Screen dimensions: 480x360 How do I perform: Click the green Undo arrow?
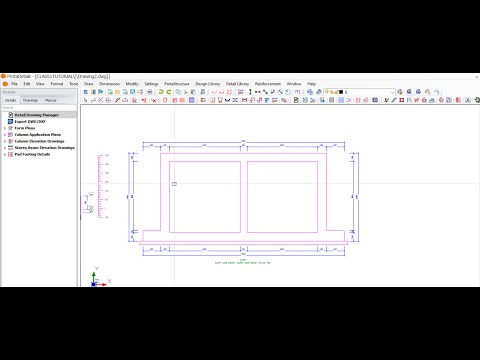(x=161, y=92)
